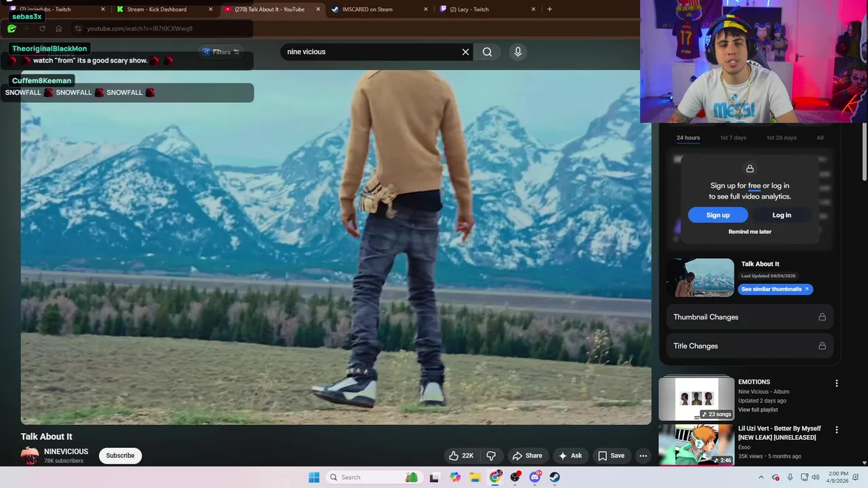Switch to the Twitch tab left of Kick
868x488 pixels.
pos(57,9)
